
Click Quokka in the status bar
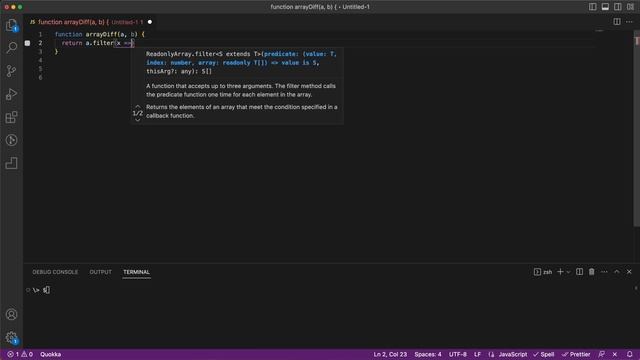pyautogui.click(x=51, y=354)
